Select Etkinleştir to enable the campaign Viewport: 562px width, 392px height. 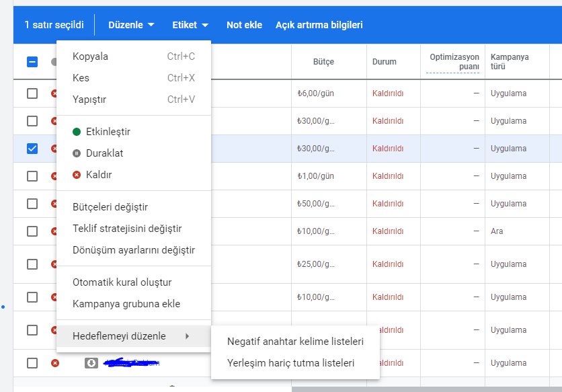tap(134, 132)
